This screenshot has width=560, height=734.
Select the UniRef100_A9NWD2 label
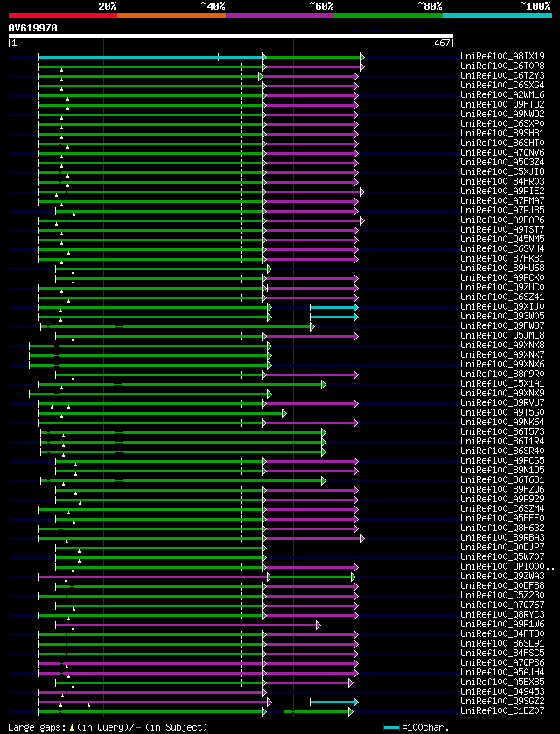(x=502, y=114)
